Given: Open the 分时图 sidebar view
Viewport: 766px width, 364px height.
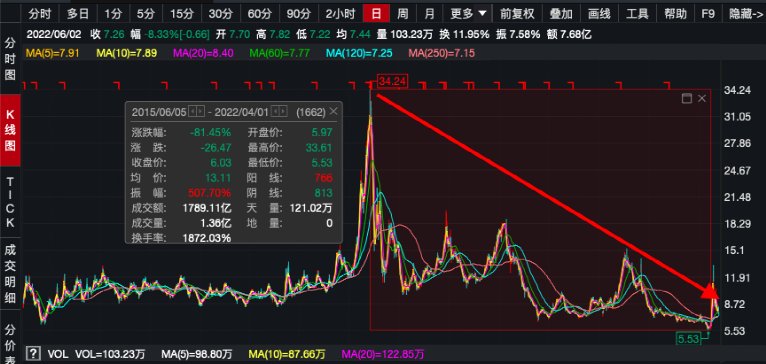Looking at the screenshot, I should point(10,59).
